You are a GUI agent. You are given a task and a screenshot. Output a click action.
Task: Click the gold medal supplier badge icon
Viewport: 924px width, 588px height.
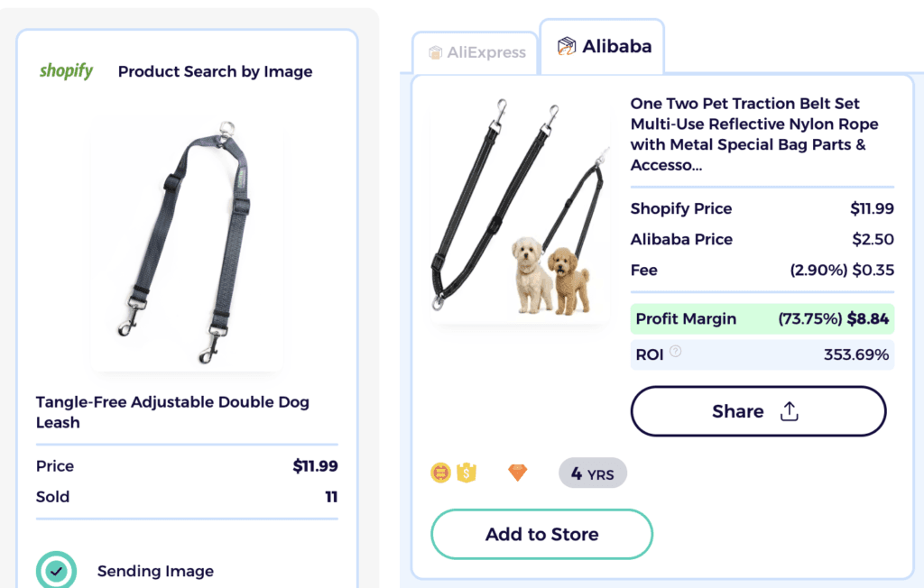441,472
